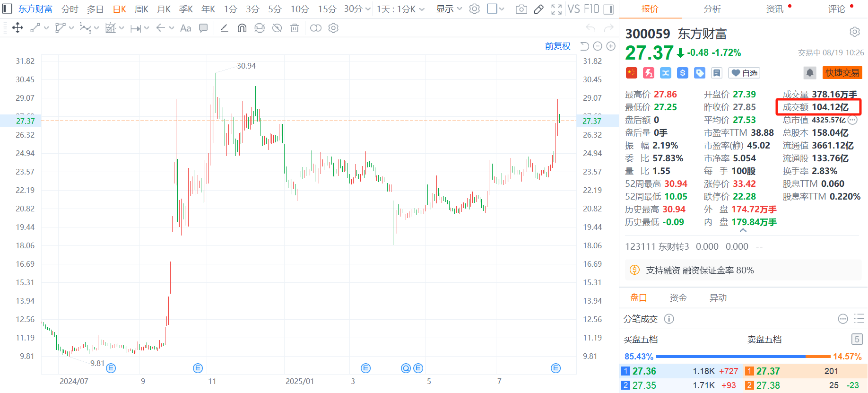Open the 评论 comments tab
The width and height of the screenshot is (868, 393).
pyautogui.click(x=837, y=9)
